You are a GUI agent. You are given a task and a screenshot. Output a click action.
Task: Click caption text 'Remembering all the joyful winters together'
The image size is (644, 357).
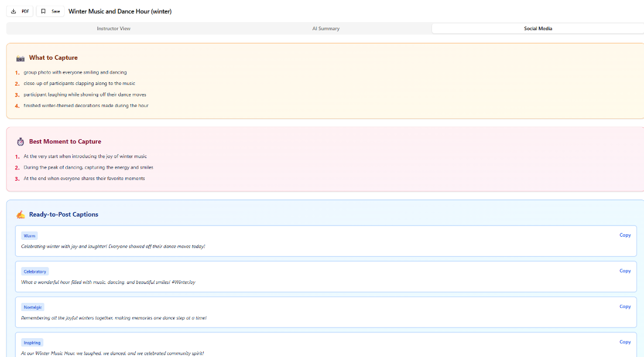pos(114,318)
